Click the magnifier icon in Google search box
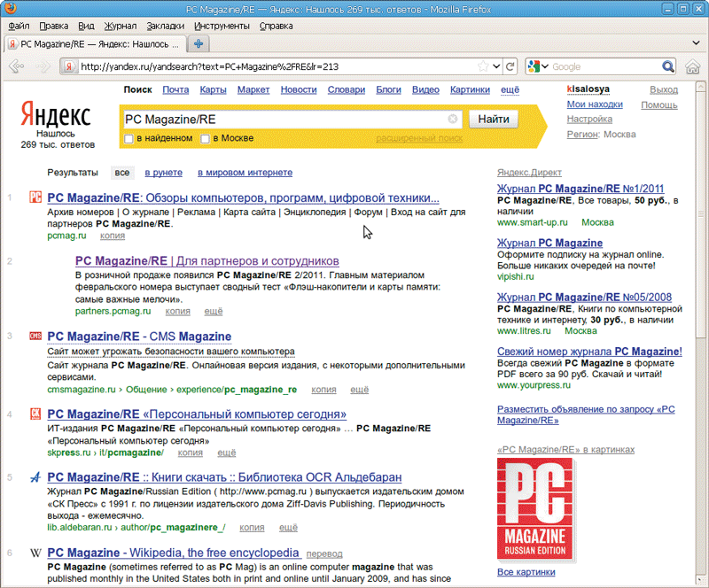Viewport: 709px width, 588px height. coord(667,67)
